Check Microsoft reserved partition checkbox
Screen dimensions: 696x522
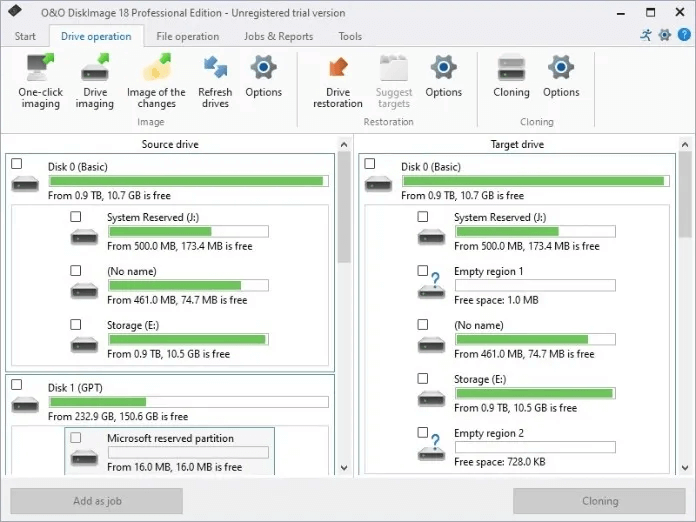76,438
